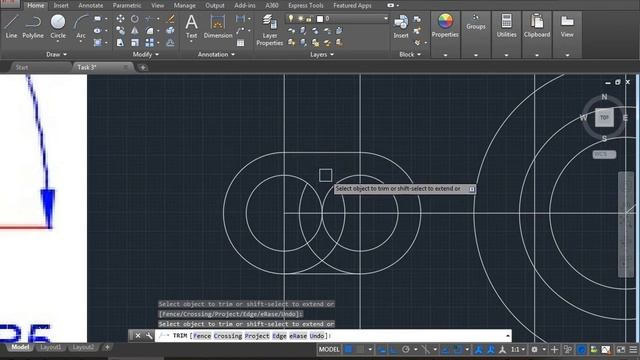Click the Copy tool in Modify panel
640x360 pixels.
[x=120, y=31]
